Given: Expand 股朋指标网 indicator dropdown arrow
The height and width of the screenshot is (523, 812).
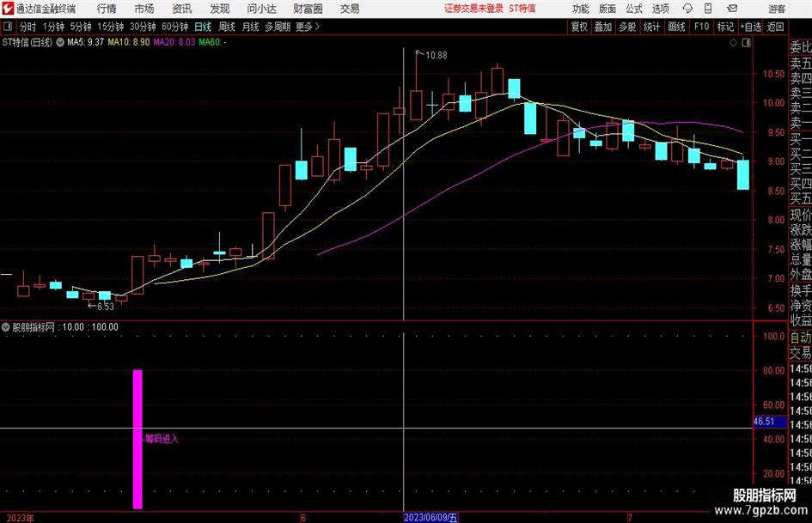Looking at the screenshot, I should point(6,327).
